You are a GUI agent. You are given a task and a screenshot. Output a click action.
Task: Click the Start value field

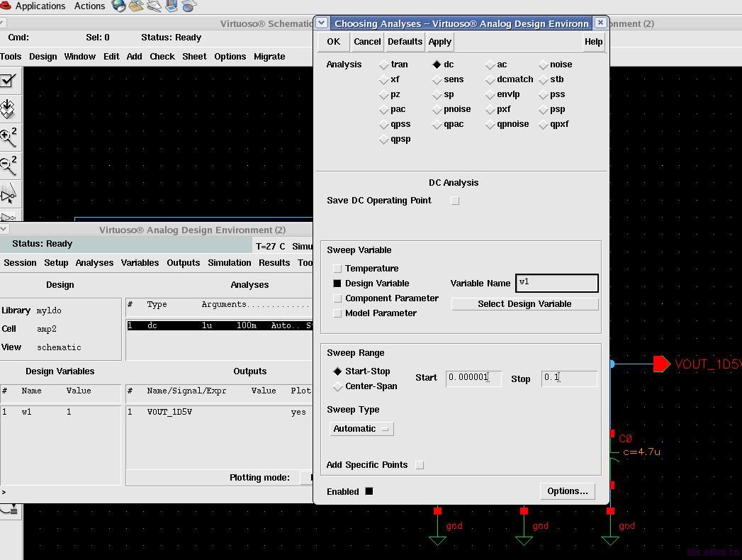click(473, 379)
